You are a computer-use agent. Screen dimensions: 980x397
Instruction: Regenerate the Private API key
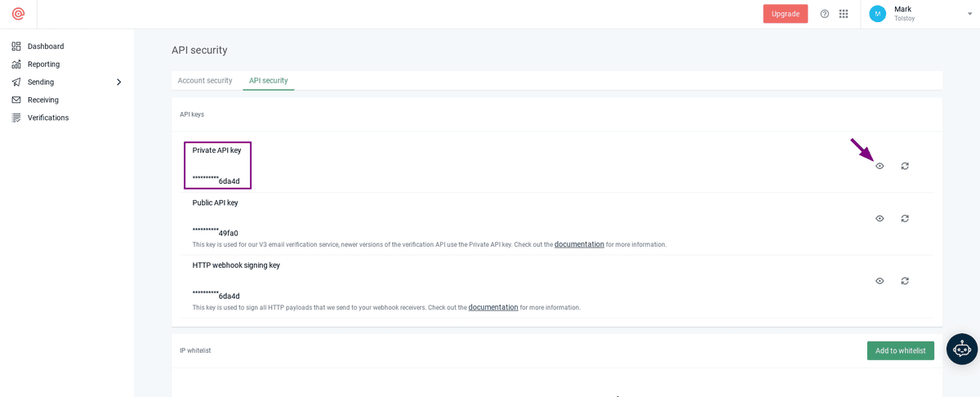(905, 166)
